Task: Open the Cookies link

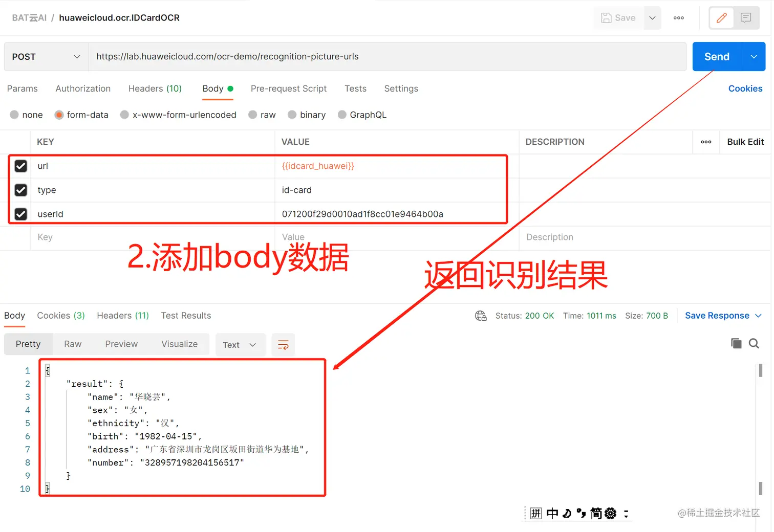Action: (x=745, y=88)
